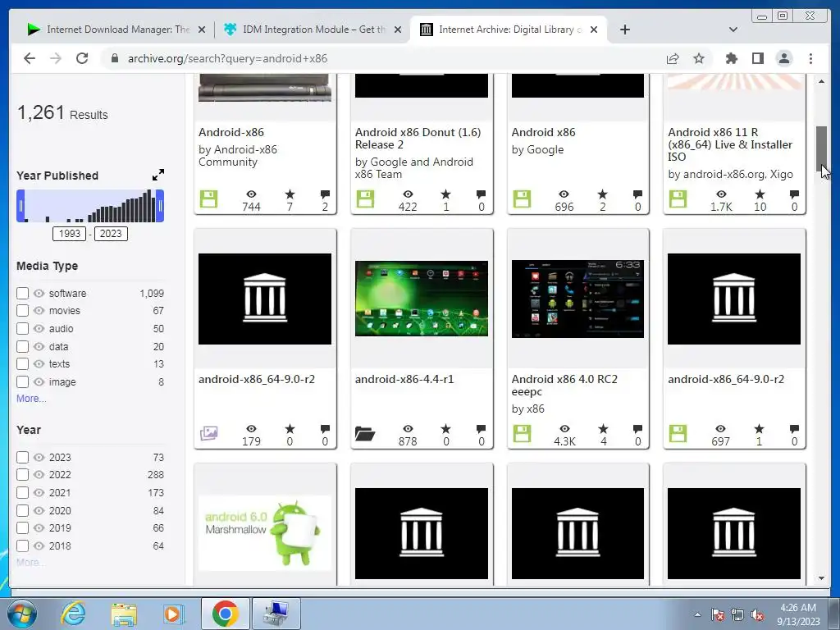Open Android x86 Donut (1.6) Release 2 item
840x630 pixels.
(418, 138)
